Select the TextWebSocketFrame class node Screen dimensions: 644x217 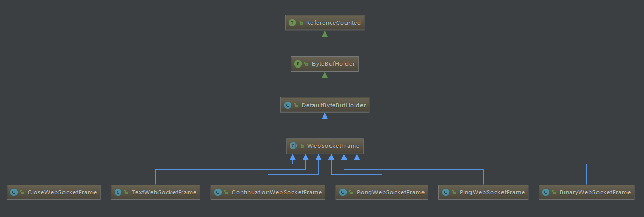click(x=155, y=192)
